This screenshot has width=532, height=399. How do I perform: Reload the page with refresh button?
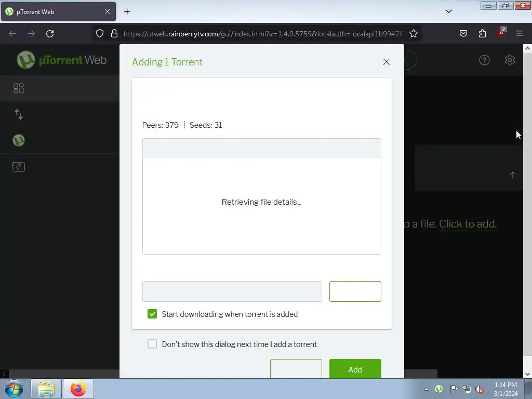pos(50,34)
